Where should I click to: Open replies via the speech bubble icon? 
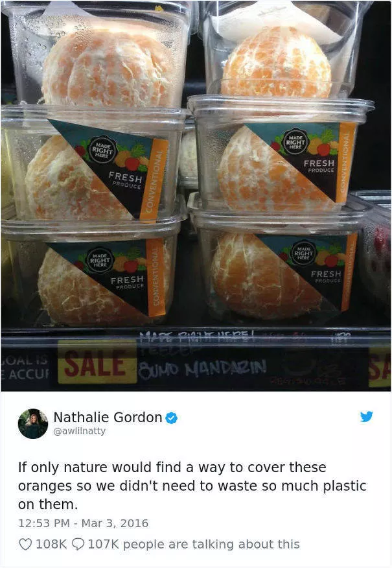pyautogui.click(x=78, y=544)
